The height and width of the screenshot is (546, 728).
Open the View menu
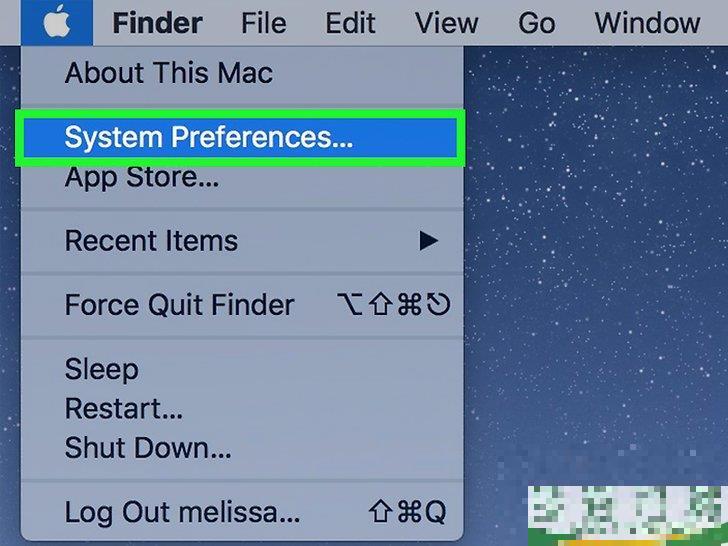coord(446,23)
